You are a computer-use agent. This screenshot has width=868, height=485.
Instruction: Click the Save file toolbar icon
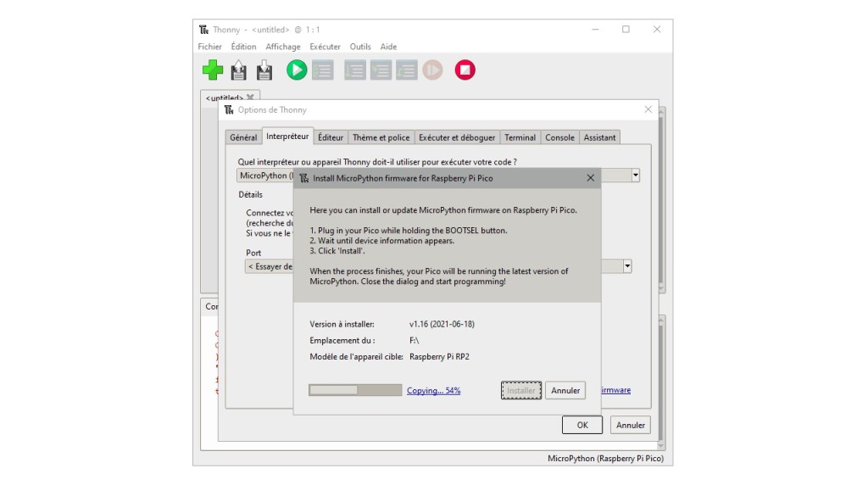click(x=264, y=70)
